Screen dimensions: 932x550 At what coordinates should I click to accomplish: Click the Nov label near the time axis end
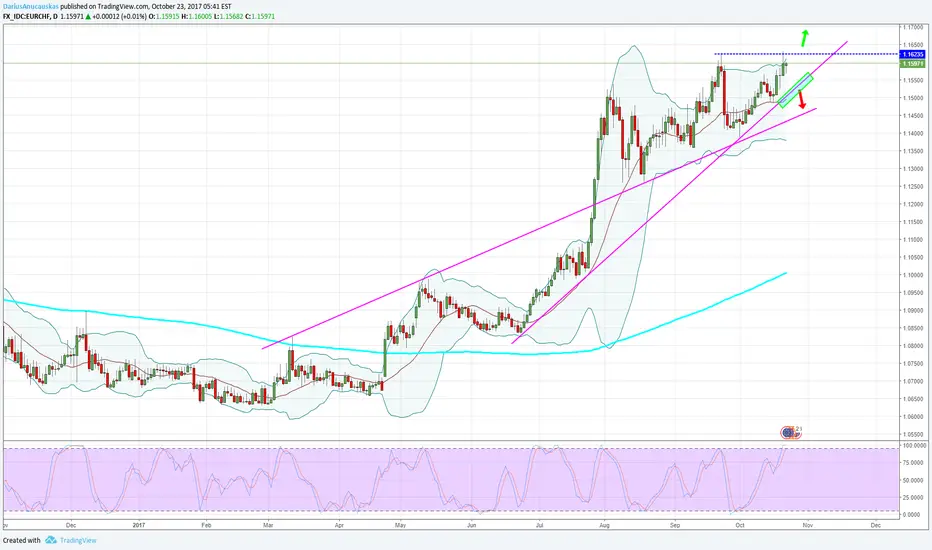point(807,525)
